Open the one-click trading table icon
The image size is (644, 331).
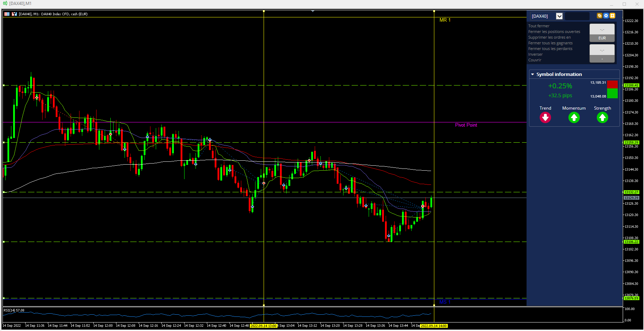point(7,14)
